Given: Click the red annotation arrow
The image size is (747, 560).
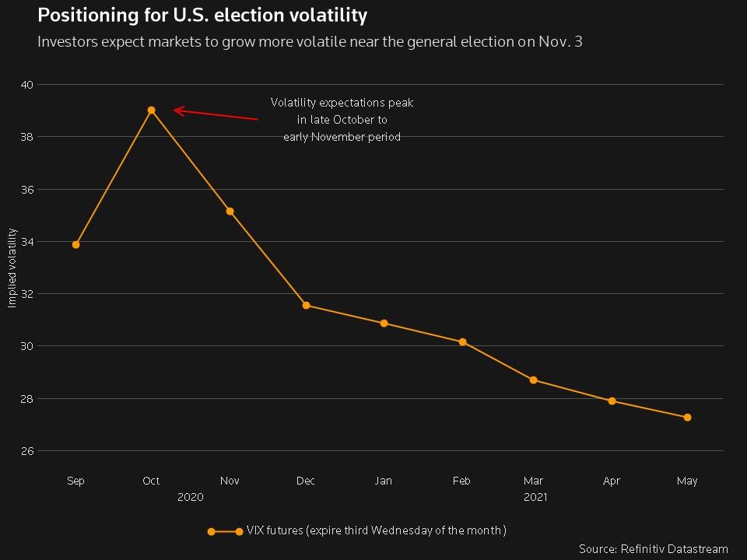Looking at the screenshot, I should pos(216,114).
